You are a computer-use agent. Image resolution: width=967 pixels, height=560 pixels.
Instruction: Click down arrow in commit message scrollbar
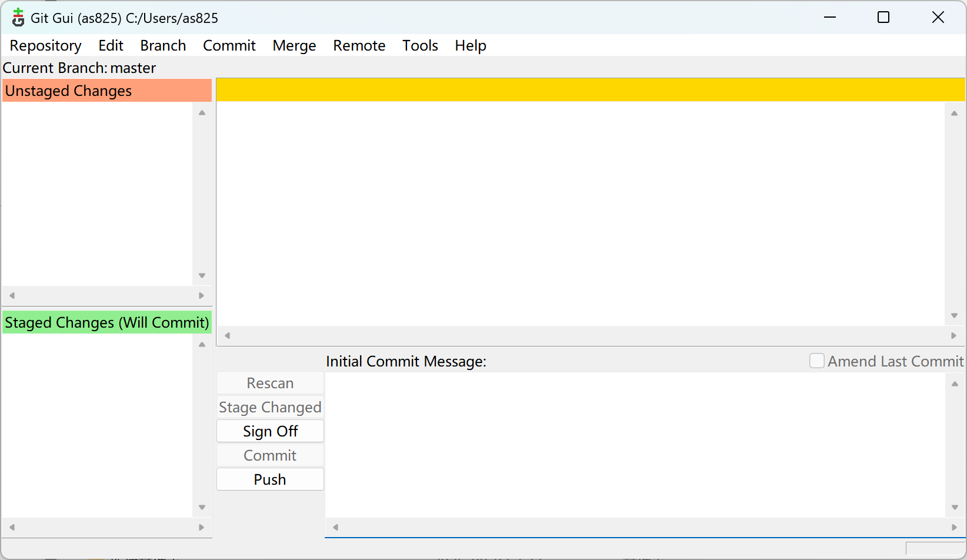point(955,507)
